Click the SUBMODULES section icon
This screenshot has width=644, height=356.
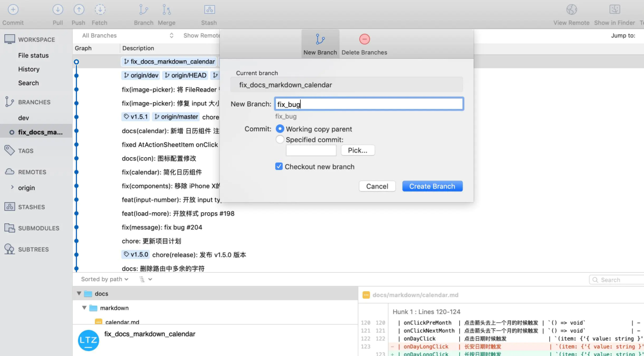(x=9, y=228)
